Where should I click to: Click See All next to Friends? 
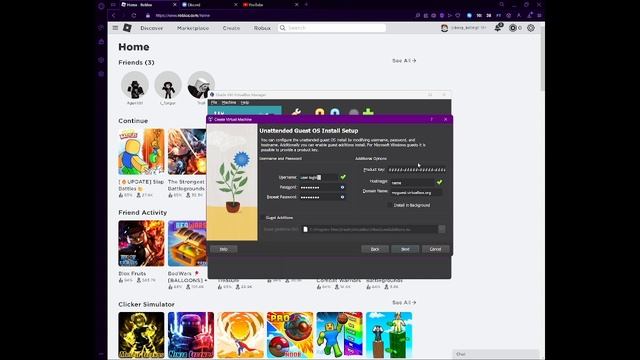[404, 60]
